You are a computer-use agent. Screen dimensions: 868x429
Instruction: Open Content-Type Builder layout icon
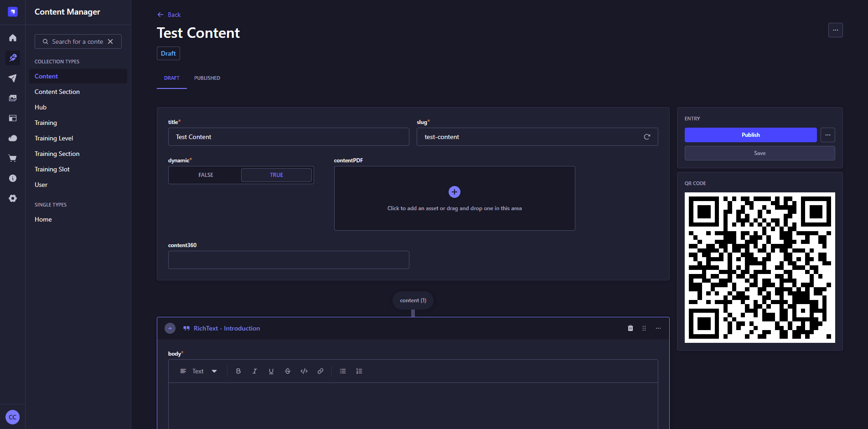tap(13, 118)
